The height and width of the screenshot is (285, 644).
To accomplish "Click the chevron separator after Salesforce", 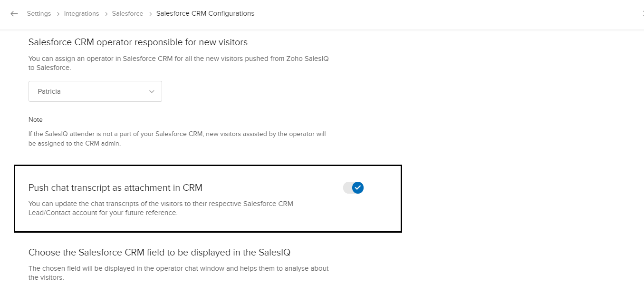I will pos(150,14).
